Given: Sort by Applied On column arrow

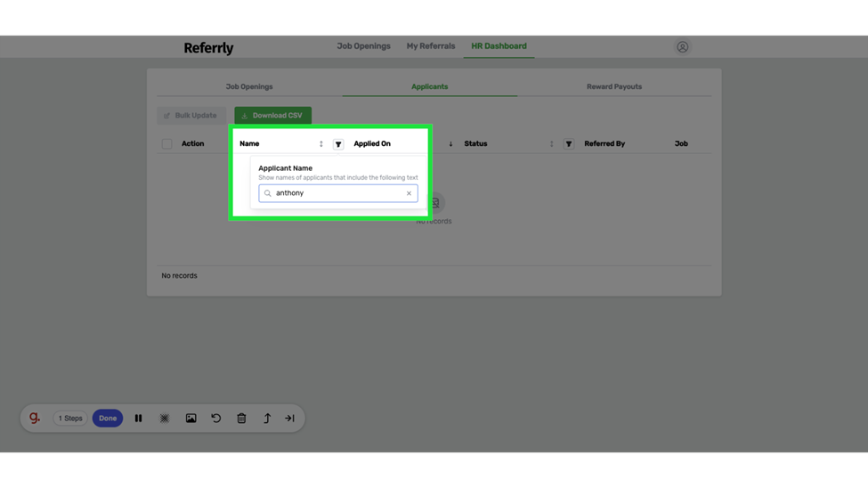Looking at the screenshot, I should (x=450, y=143).
